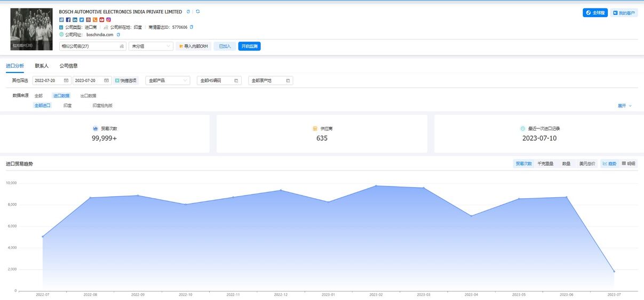Click the company type icon before 公司类型
Screen dimensions: 644x300
(61, 27)
